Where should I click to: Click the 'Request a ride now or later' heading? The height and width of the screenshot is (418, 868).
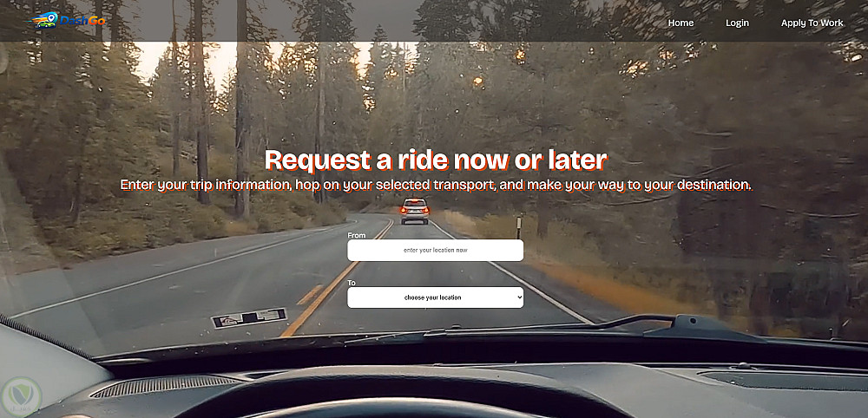pos(437,160)
